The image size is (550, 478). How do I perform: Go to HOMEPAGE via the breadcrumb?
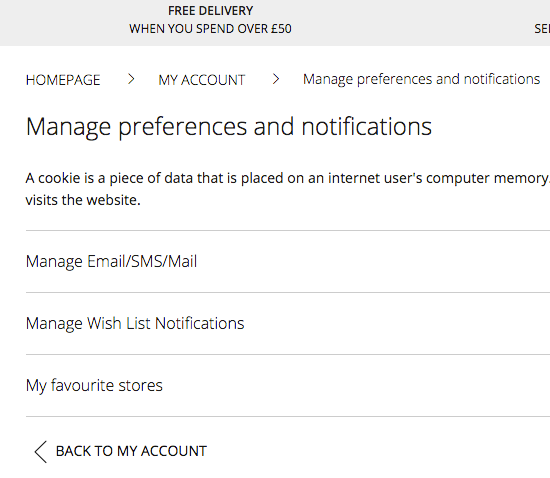click(x=63, y=80)
